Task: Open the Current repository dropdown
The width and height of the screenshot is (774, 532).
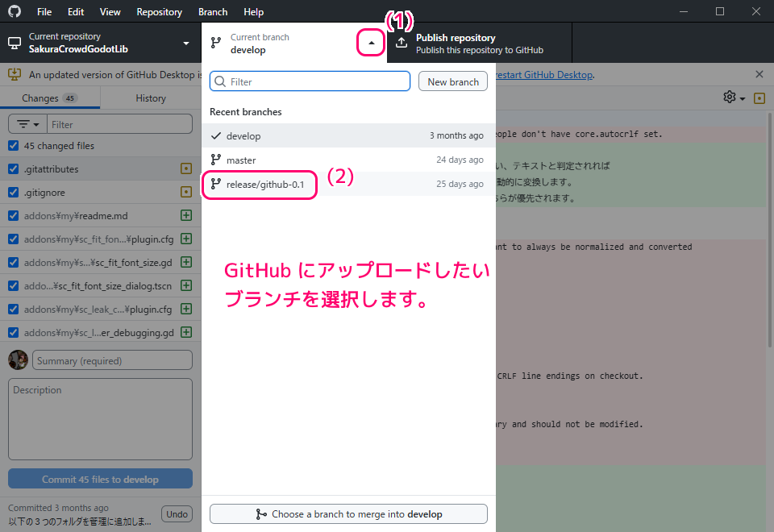Action: tap(100, 44)
